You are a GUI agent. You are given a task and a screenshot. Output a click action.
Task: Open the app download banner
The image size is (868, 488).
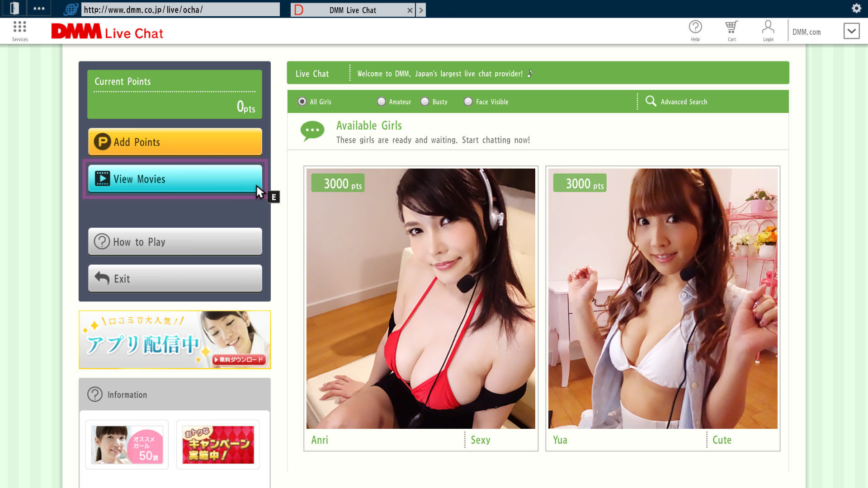click(x=175, y=339)
